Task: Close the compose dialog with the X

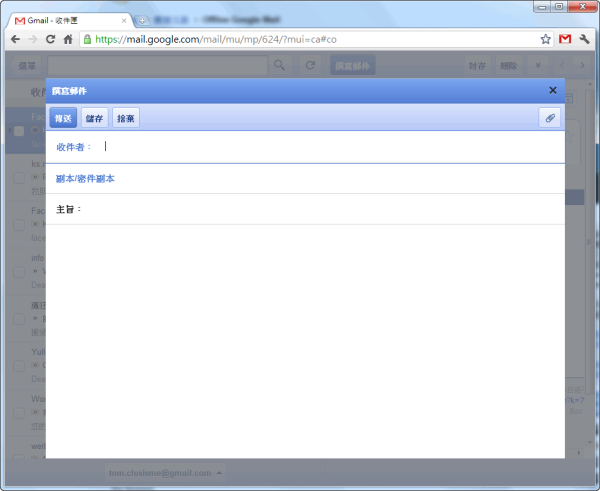Action: [x=553, y=90]
